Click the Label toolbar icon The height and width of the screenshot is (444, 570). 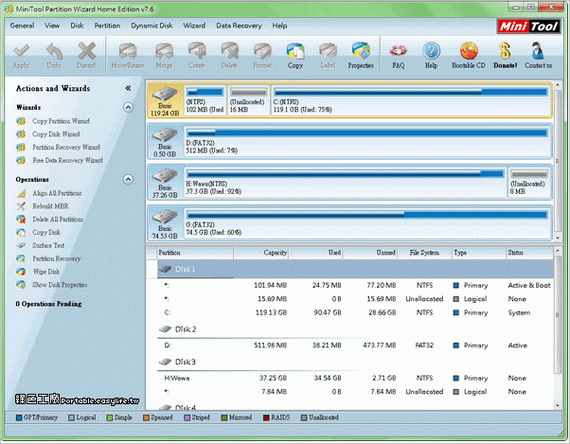point(328,51)
